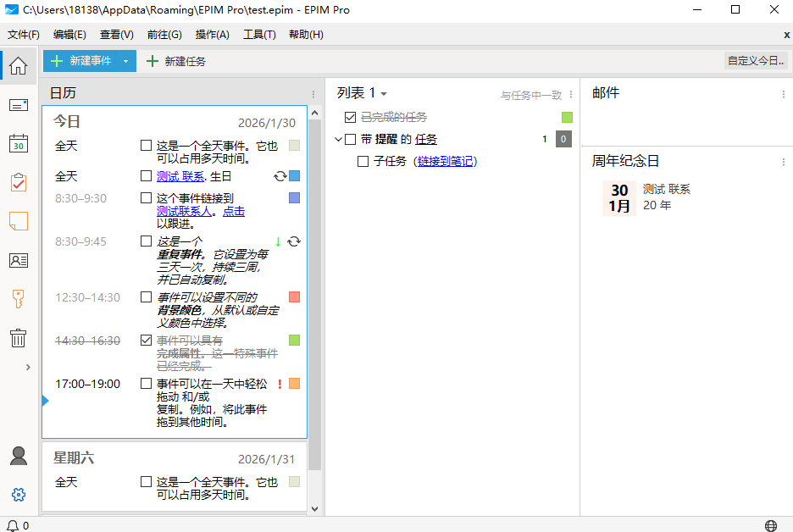Click the green swatch beside 已完成的任务
This screenshot has height=532, width=793.
[x=567, y=117]
